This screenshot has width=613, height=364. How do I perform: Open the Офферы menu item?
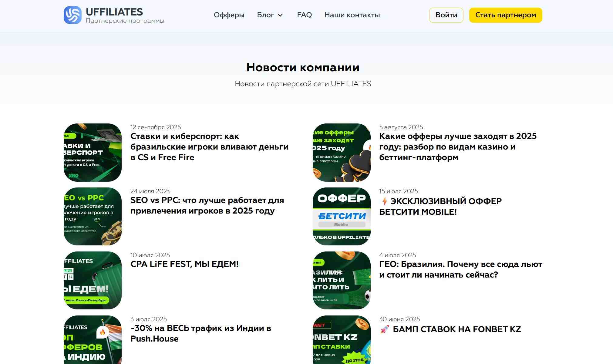pos(229,15)
